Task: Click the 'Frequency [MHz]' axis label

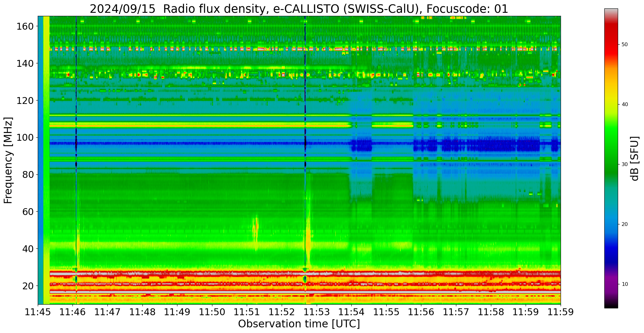Action: point(8,160)
